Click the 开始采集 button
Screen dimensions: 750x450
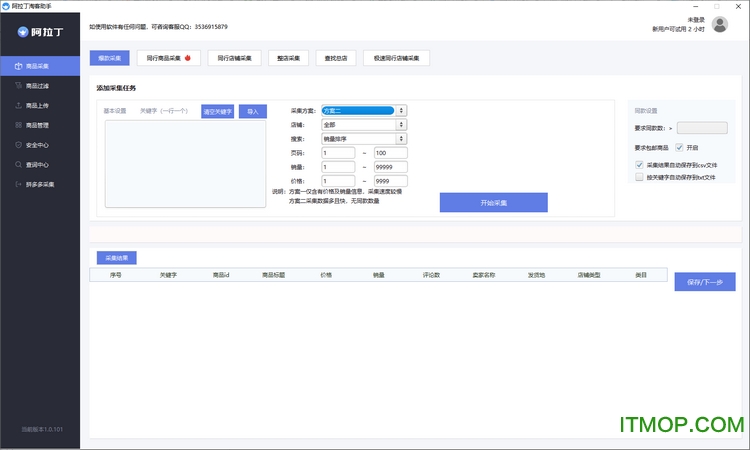point(493,202)
